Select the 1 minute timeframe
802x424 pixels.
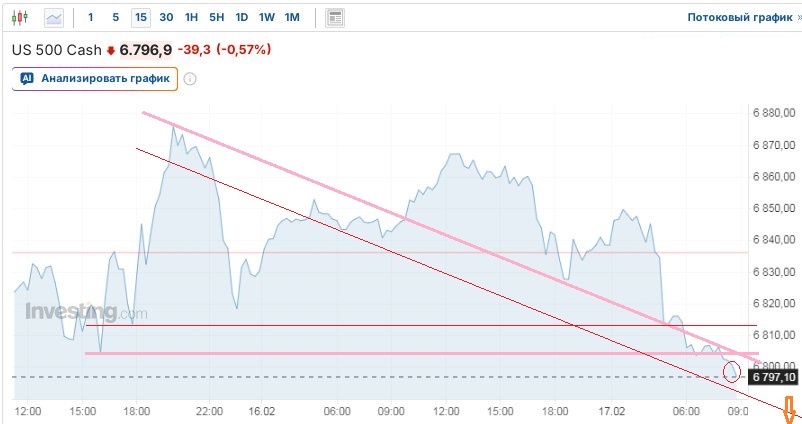[91, 17]
